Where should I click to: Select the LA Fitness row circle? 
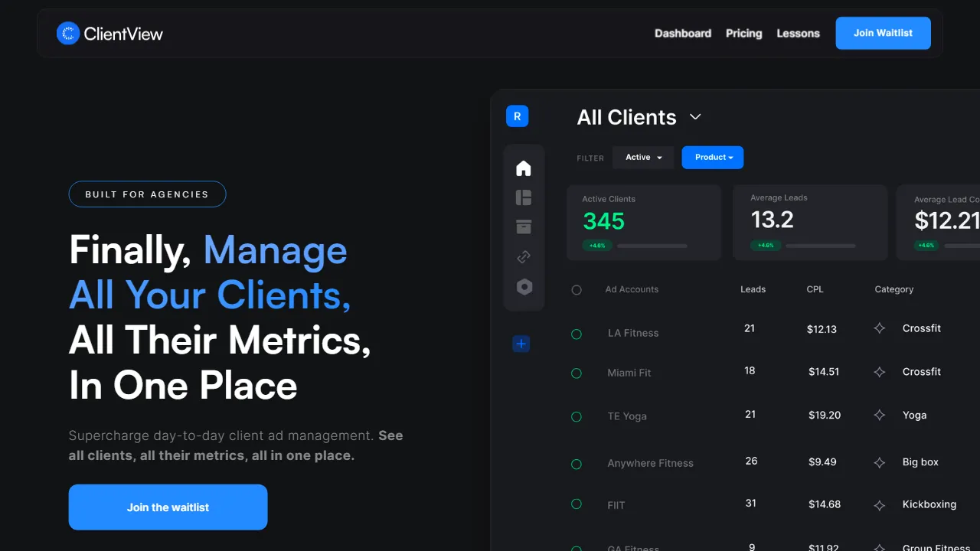pyautogui.click(x=577, y=334)
